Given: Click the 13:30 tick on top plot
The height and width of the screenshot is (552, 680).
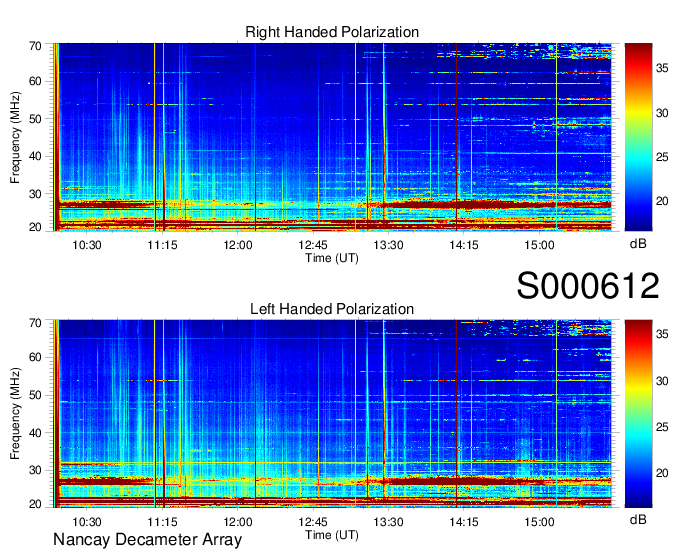Looking at the screenshot, I should (x=388, y=245).
